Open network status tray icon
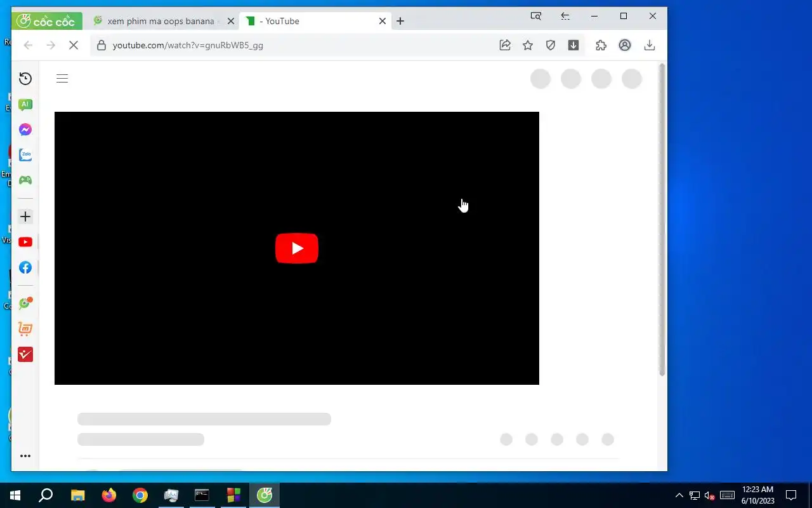Image resolution: width=812 pixels, height=508 pixels. tap(695, 495)
